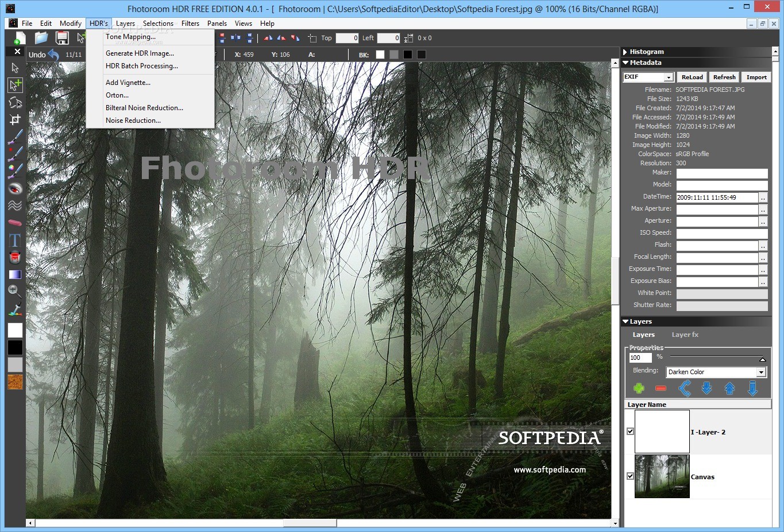The width and height of the screenshot is (784, 532).
Task: Click the dashed-rectangle icon beside Top
Action: pyautogui.click(x=312, y=38)
